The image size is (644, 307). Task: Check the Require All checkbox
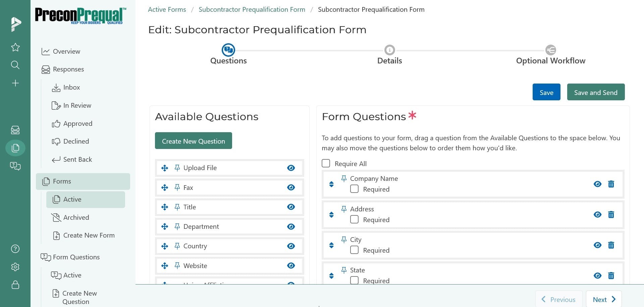pos(326,163)
